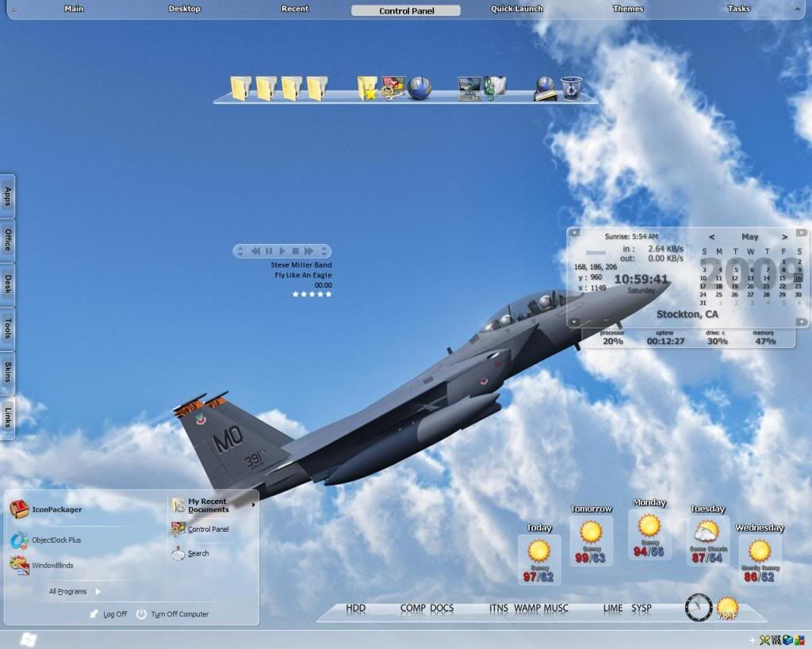812x649 pixels.
Task: Switch to the Main tab
Action: [74, 9]
